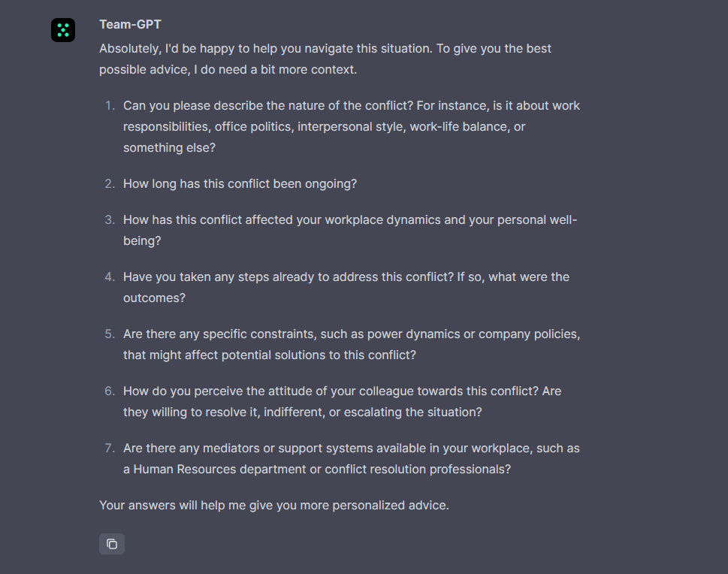This screenshot has width=728, height=574.
Task: Click the Team-GPT sender name
Action: pyautogui.click(x=129, y=23)
